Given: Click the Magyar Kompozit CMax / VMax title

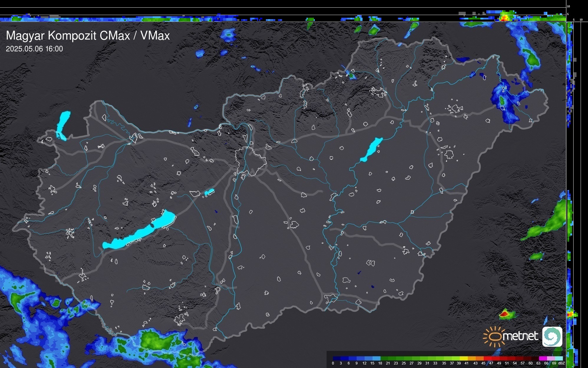Looking at the screenshot, I should coord(88,36).
